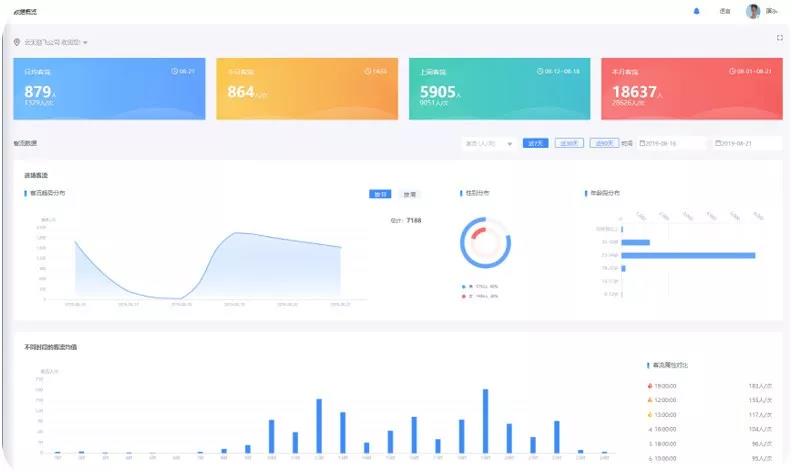Viewport: 792px width, 472px height.
Task: Select the highlighted last 7 days button
Action: pyautogui.click(x=535, y=143)
